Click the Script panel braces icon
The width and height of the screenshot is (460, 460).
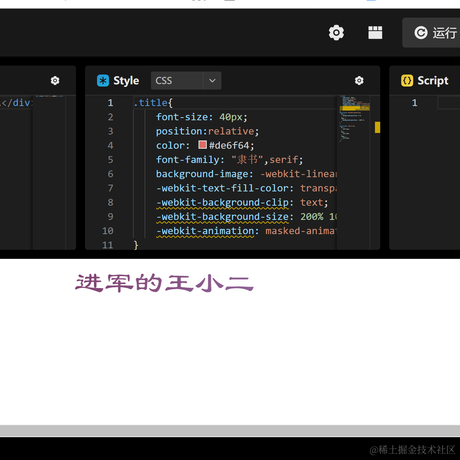click(x=407, y=80)
